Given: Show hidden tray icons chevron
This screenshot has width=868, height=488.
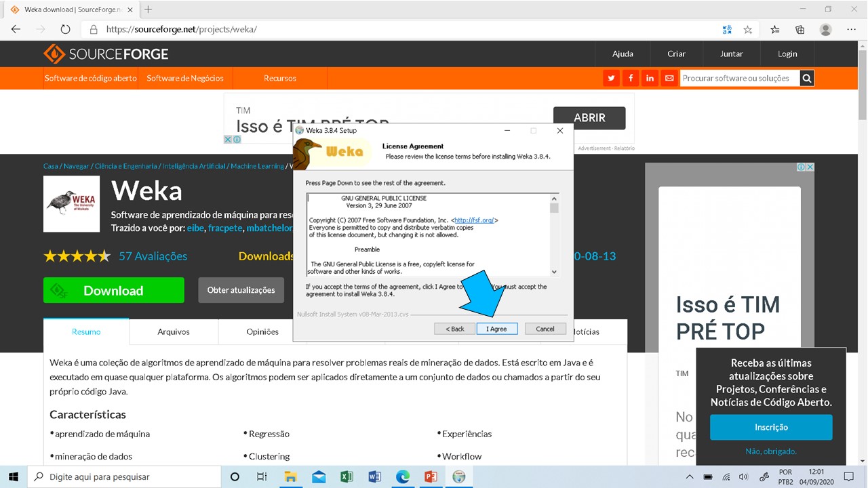Looking at the screenshot, I should click(690, 476).
